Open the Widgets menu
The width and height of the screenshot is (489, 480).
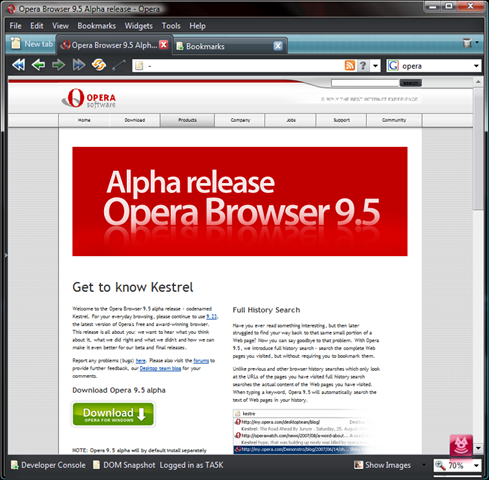tap(139, 26)
